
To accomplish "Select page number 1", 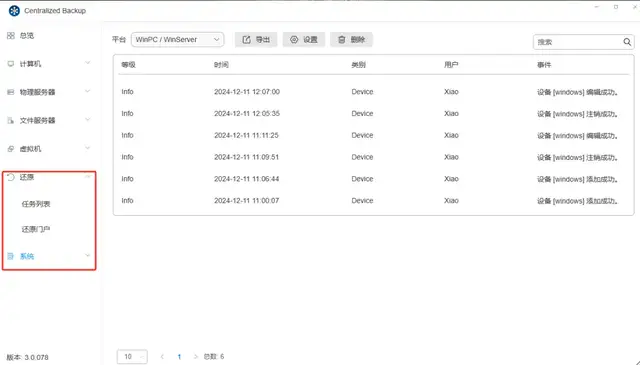I will (179, 357).
